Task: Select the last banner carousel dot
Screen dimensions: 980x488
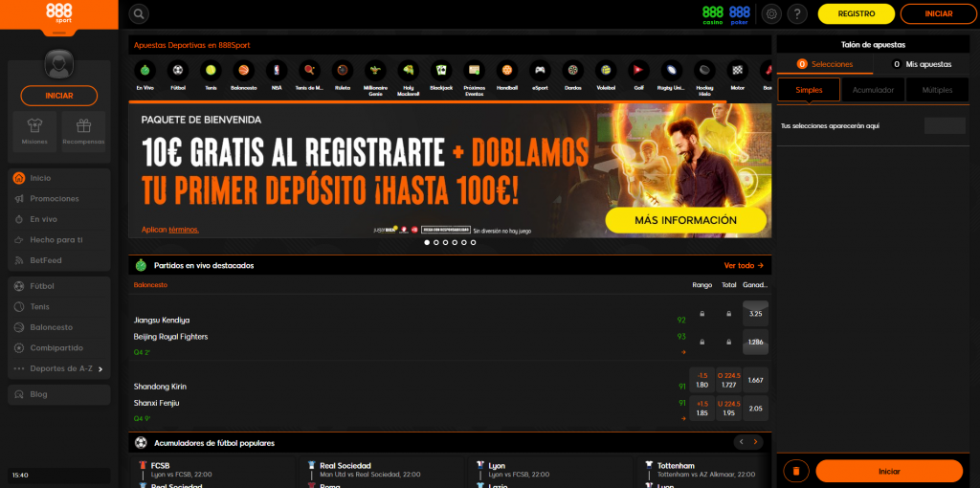Action: point(473,242)
